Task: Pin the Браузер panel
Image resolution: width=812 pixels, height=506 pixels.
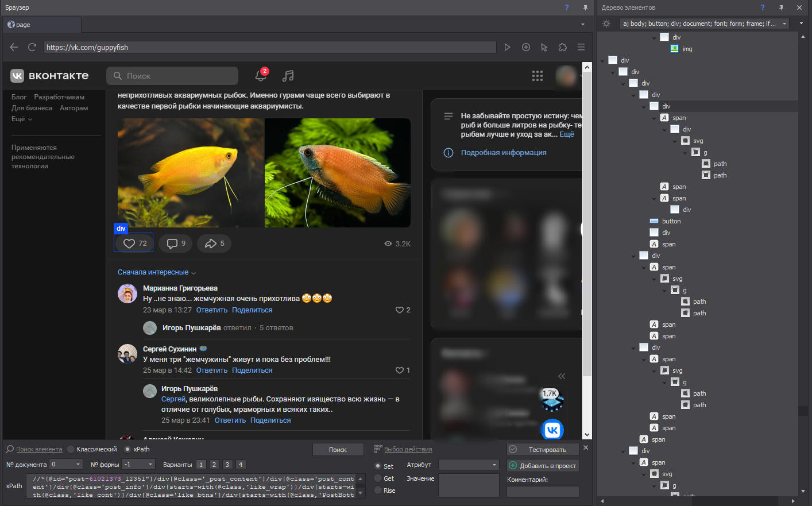Action: 585,7
